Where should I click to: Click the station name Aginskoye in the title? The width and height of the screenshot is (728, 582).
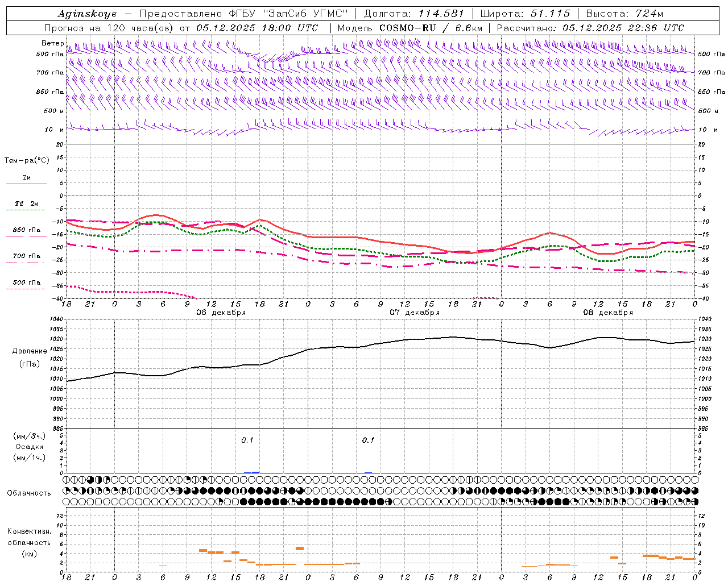pos(87,14)
